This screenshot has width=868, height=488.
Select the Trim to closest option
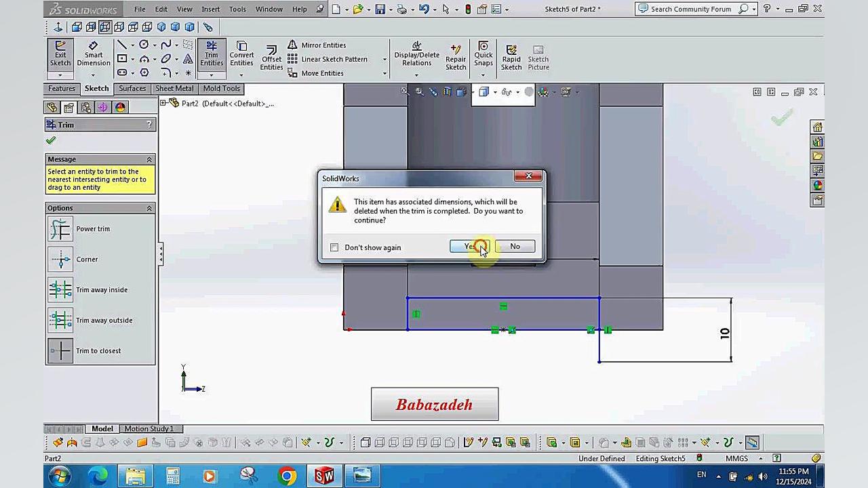[60, 351]
